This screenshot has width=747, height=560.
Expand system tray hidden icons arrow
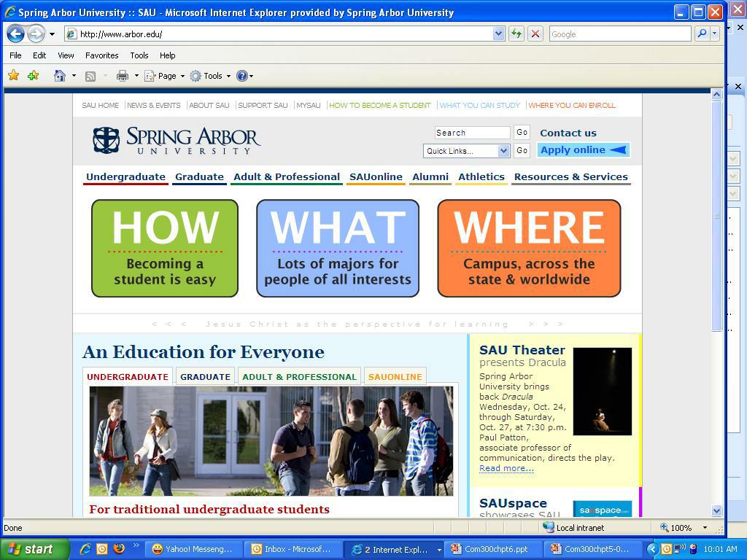(652, 549)
